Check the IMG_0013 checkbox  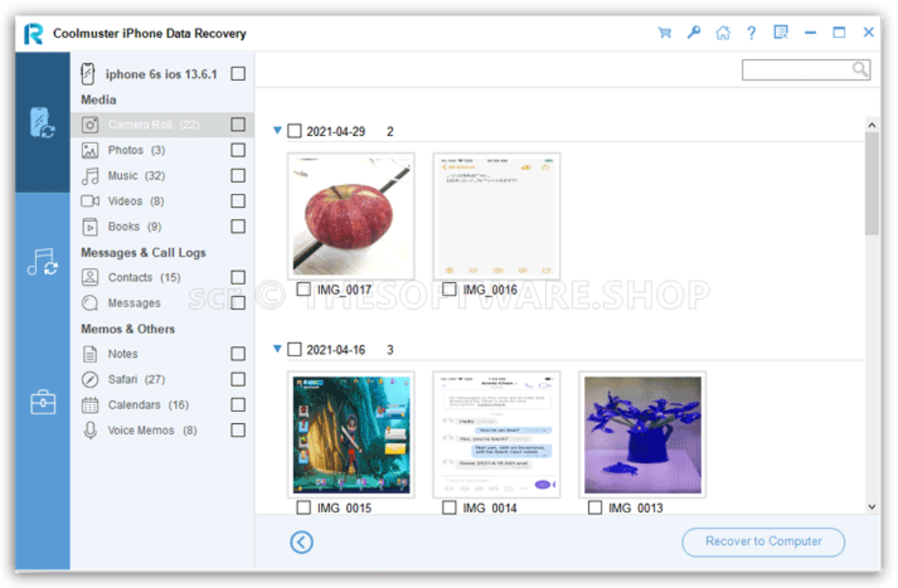tap(595, 508)
